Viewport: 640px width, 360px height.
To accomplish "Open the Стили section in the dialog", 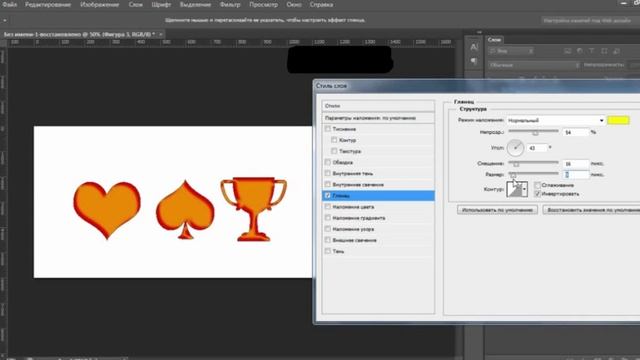I will coord(378,106).
